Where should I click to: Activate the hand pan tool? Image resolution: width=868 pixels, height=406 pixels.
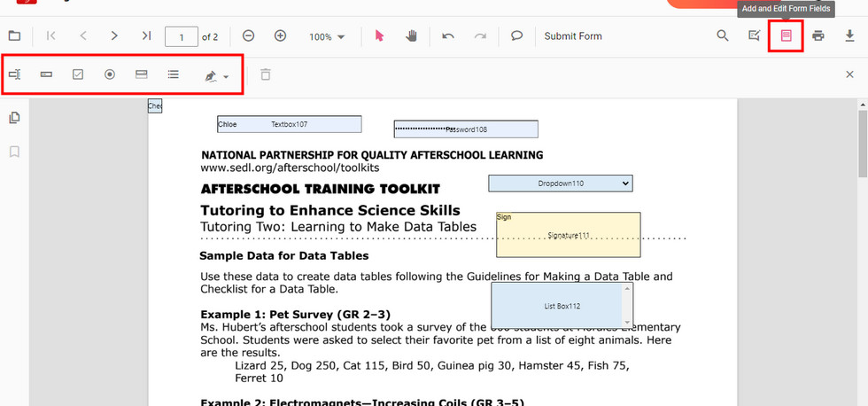412,36
